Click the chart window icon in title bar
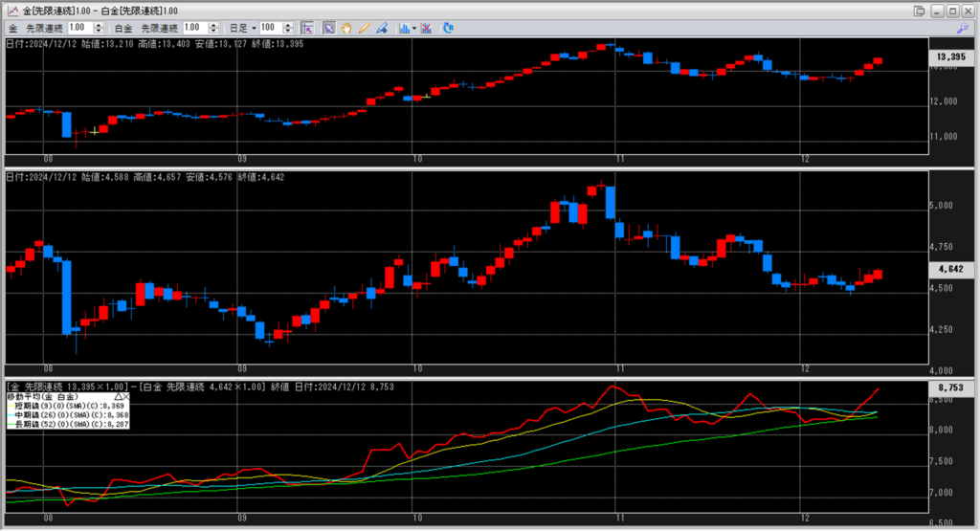980x531 pixels. (x=11, y=10)
